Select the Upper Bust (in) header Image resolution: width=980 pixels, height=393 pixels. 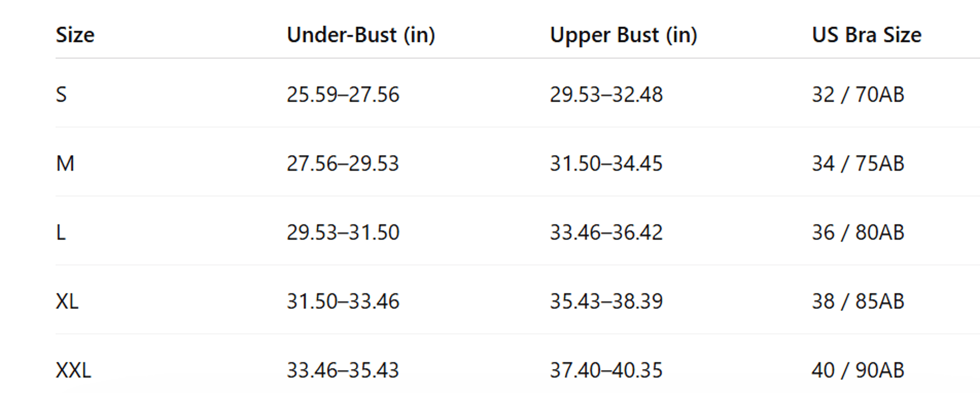tap(623, 35)
